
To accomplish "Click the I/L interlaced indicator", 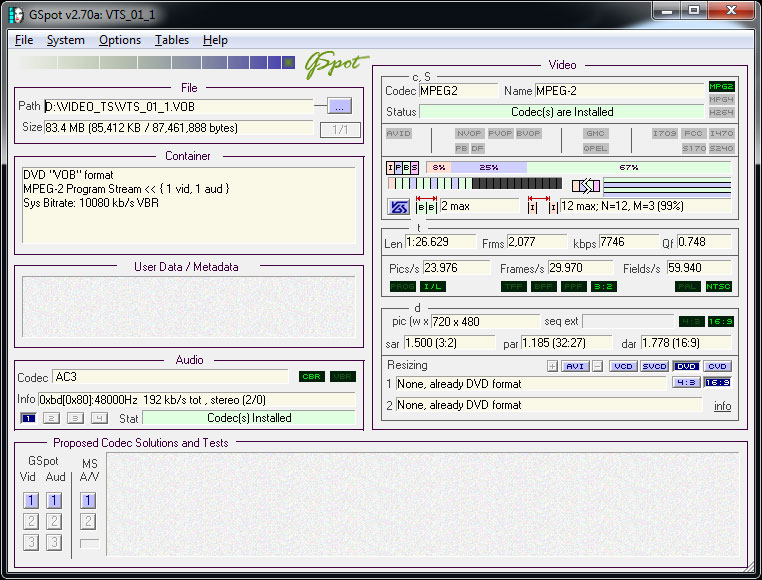I will 433,286.
